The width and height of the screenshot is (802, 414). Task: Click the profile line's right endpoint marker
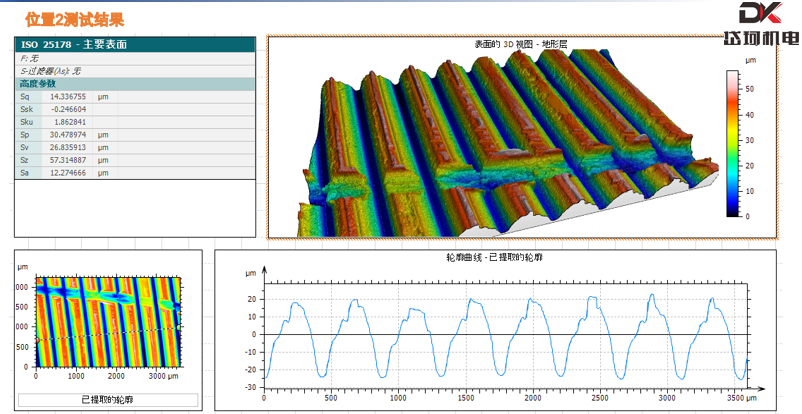pos(179,327)
